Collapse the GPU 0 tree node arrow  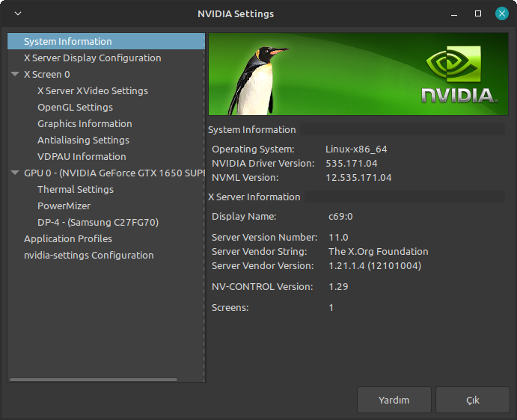click(x=15, y=173)
